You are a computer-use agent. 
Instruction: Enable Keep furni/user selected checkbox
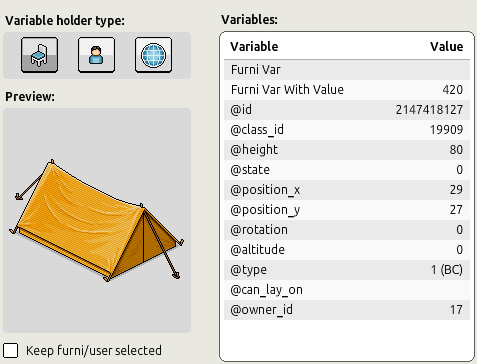pyautogui.click(x=10, y=351)
